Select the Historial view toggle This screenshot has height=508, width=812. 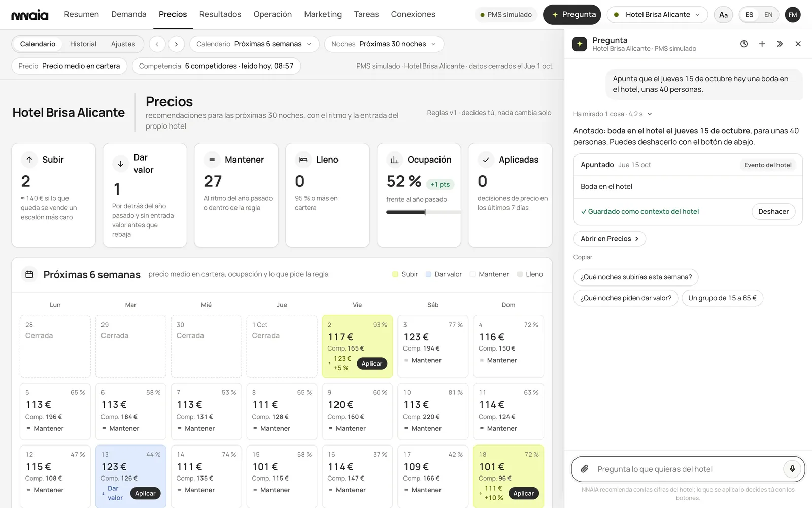[x=83, y=44]
